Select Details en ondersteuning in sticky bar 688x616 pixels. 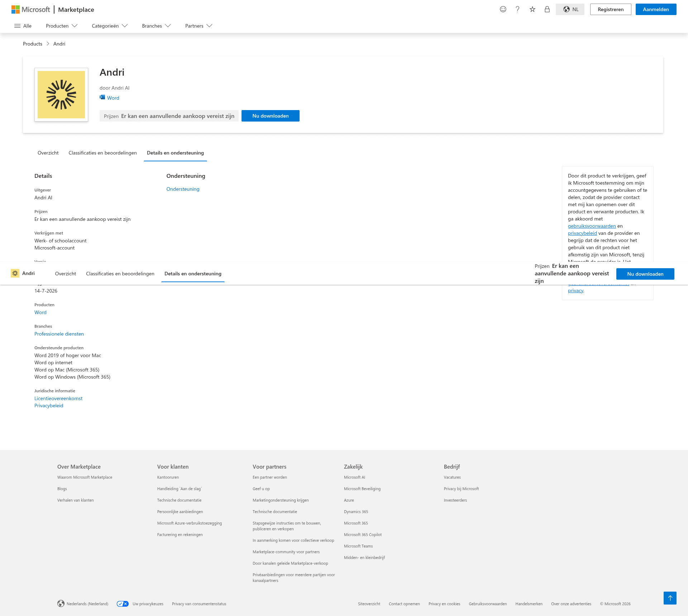click(x=193, y=274)
